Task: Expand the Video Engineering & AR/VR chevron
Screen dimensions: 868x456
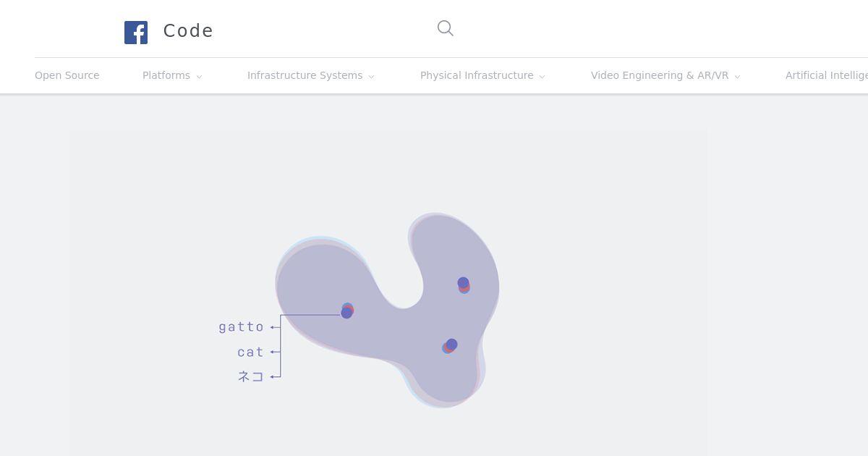Action: tap(737, 77)
